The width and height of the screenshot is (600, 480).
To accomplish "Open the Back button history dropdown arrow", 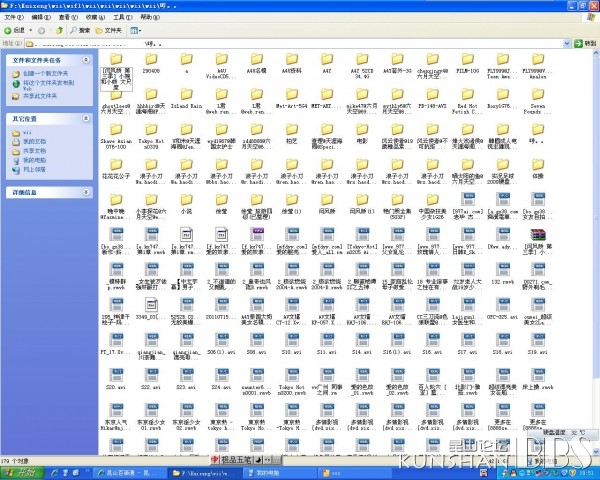I will [31, 30].
